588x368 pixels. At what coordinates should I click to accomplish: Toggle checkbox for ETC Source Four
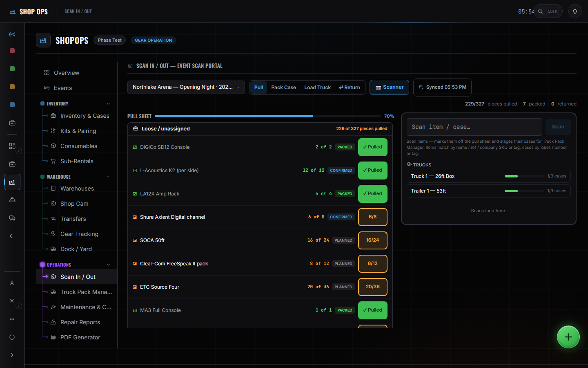tap(135, 287)
